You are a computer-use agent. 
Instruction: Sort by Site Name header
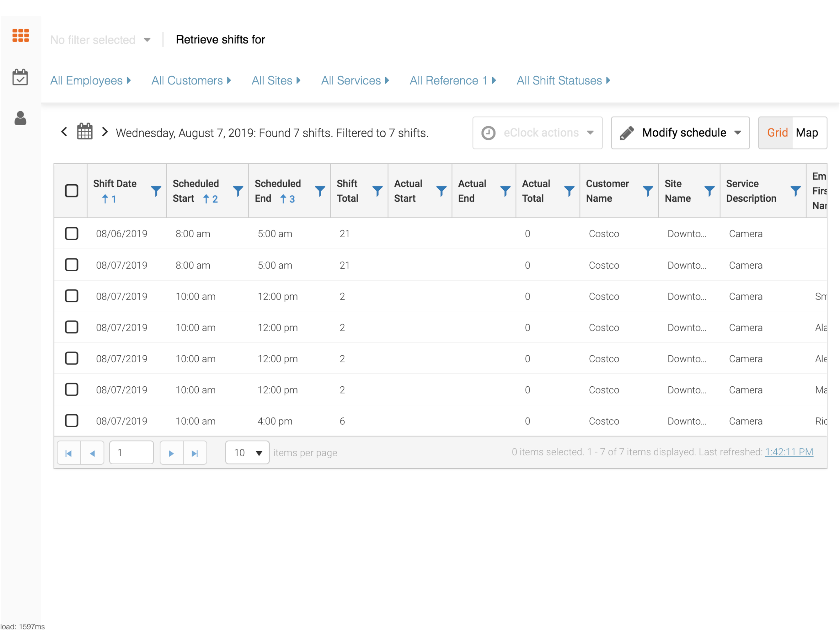(x=677, y=191)
